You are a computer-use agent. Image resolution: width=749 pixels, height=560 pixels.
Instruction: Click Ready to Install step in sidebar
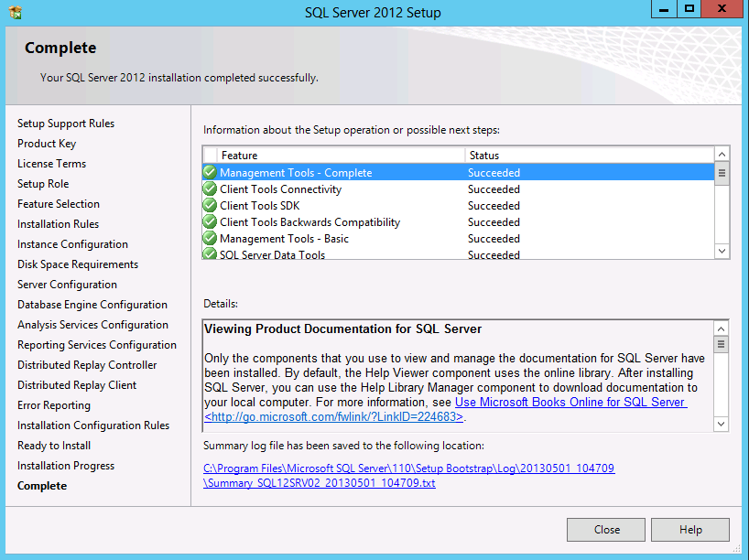[x=54, y=446]
